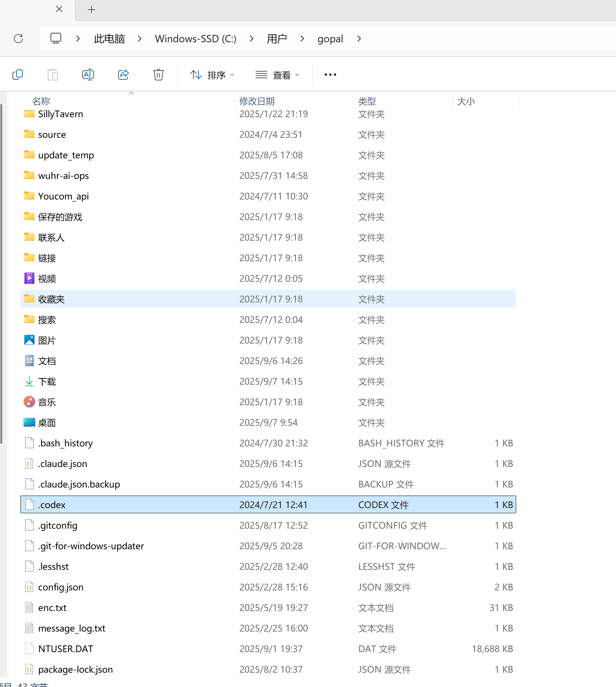Image resolution: width=616 pixels, height=687 pixels.
Task: Select the 图片 pictures folder icon
Action: (29, 340)
